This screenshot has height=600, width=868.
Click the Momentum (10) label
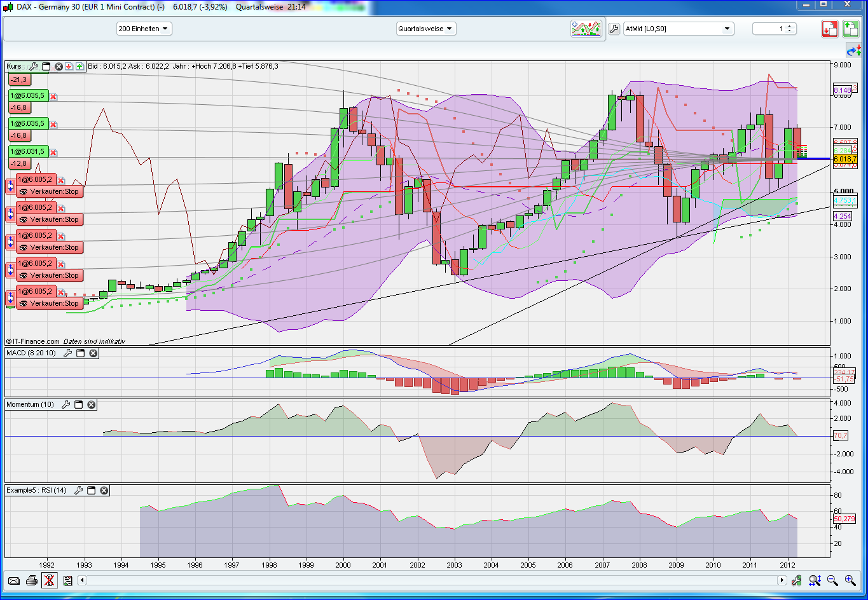(x=31, y=404)
